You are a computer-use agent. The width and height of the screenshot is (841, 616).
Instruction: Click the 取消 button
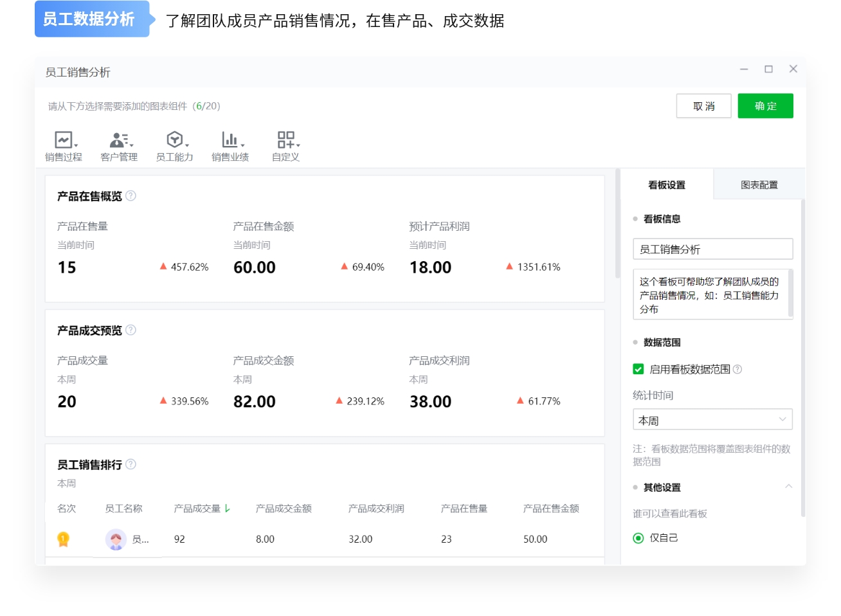click(703, 105)
